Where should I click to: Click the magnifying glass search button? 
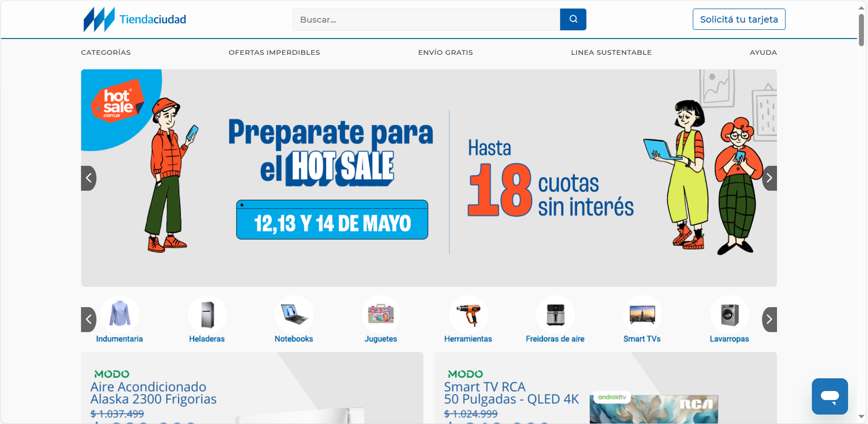(573, 20)
